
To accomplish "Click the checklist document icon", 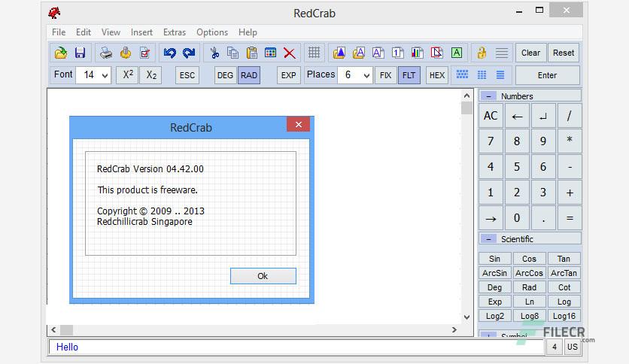I will pyautogui.click(x=144, y=53).
